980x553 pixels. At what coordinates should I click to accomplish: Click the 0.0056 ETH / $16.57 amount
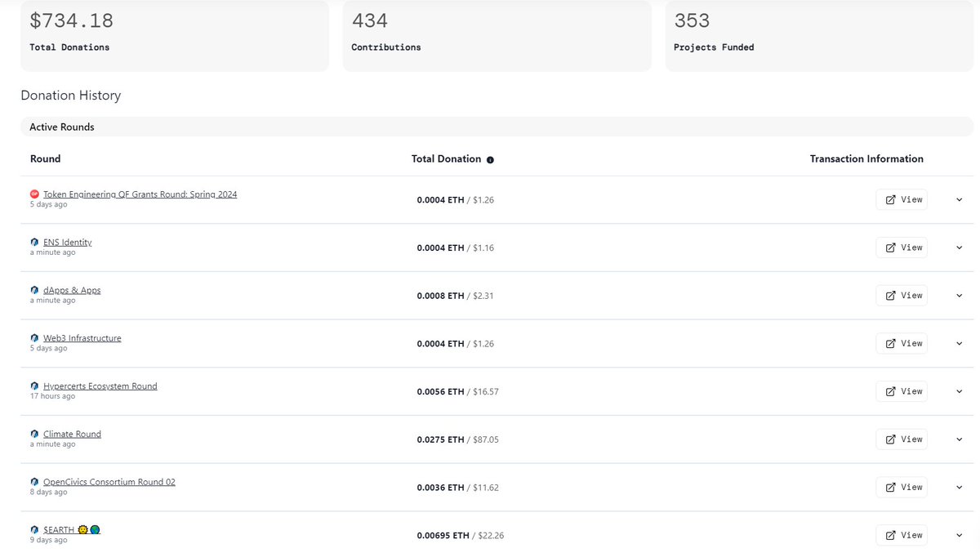click(x=457, y=391)
